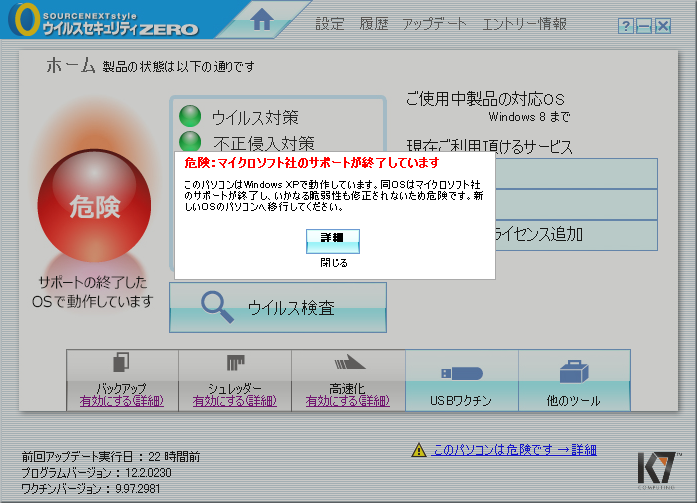
Task: Close the ウイルスセキュリティ window
Action: pos(663,26)
